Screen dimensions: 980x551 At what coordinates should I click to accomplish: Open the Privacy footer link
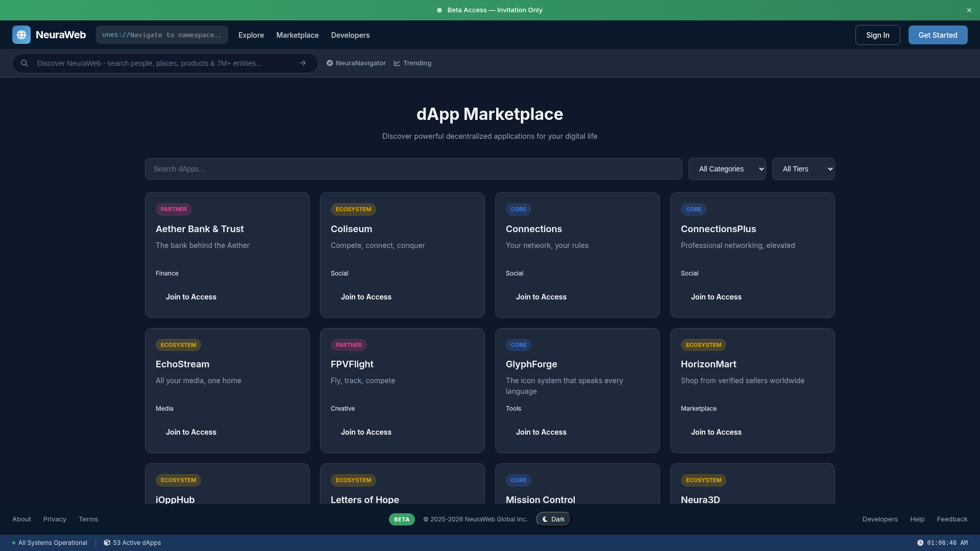tap(55, 519)
